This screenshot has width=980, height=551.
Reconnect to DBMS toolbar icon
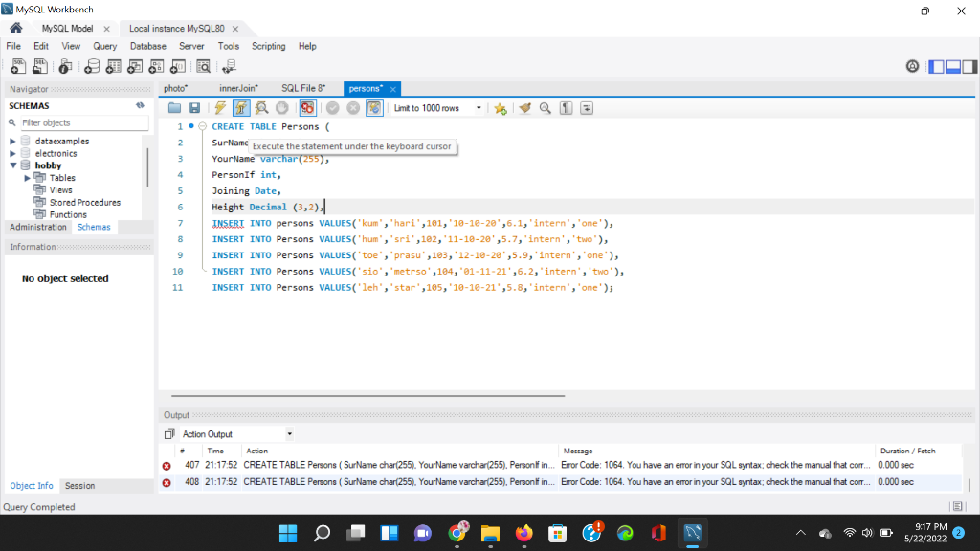(230, 66)
